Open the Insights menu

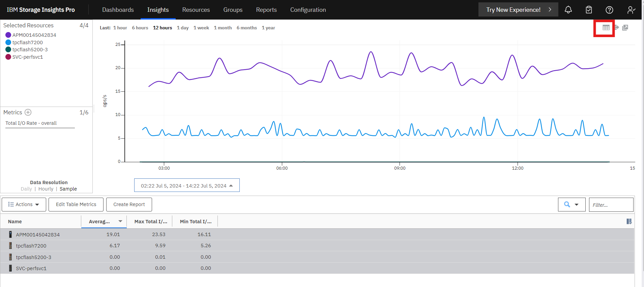click(158, 10)
